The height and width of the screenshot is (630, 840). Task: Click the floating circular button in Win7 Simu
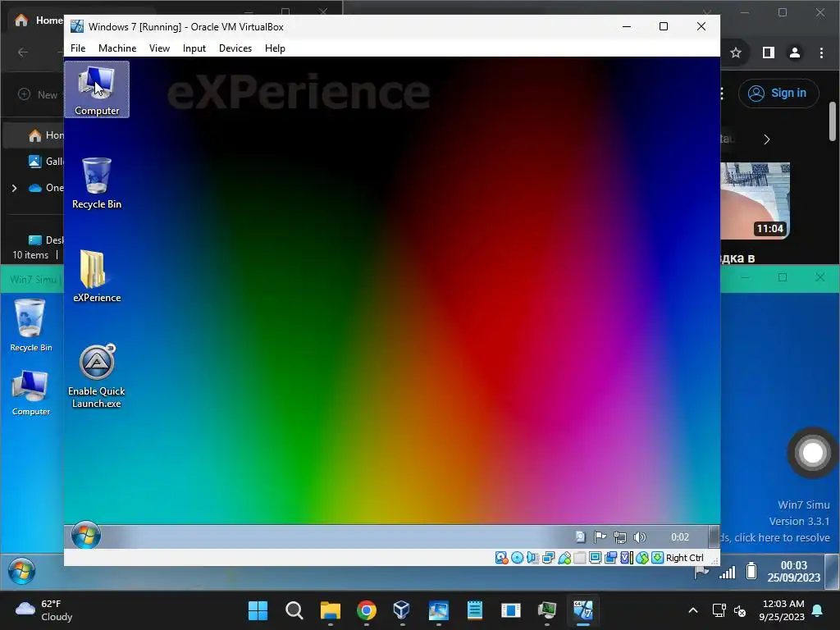point(812,453)
